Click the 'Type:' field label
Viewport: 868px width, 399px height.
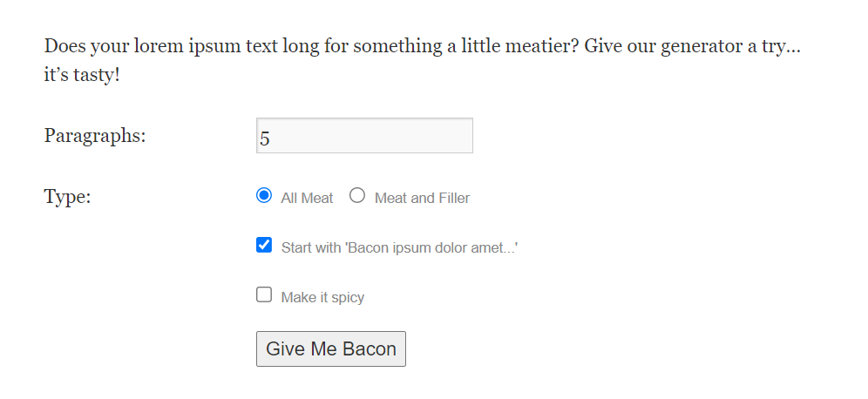[x=67, y=197]
